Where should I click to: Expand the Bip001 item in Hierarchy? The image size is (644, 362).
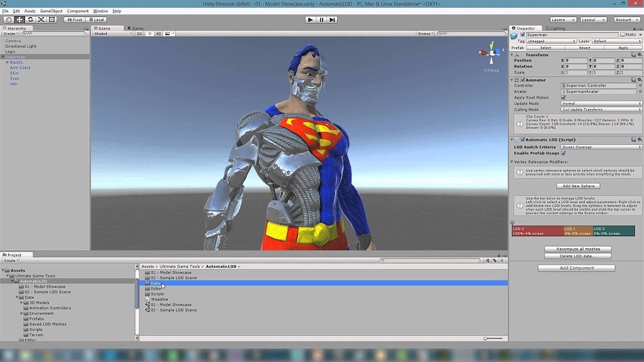pyautogui.click(x=6, y=62)
